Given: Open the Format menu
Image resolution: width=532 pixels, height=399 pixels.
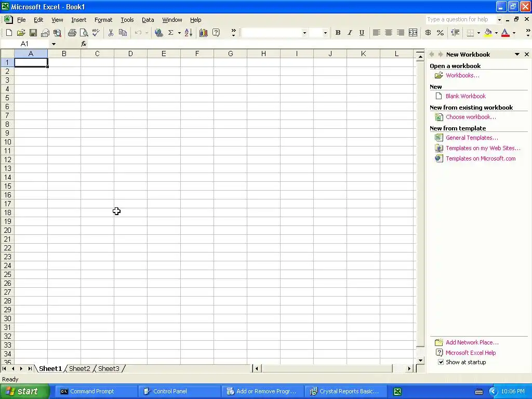Looking at the screenshot, I should coord(103,20).
